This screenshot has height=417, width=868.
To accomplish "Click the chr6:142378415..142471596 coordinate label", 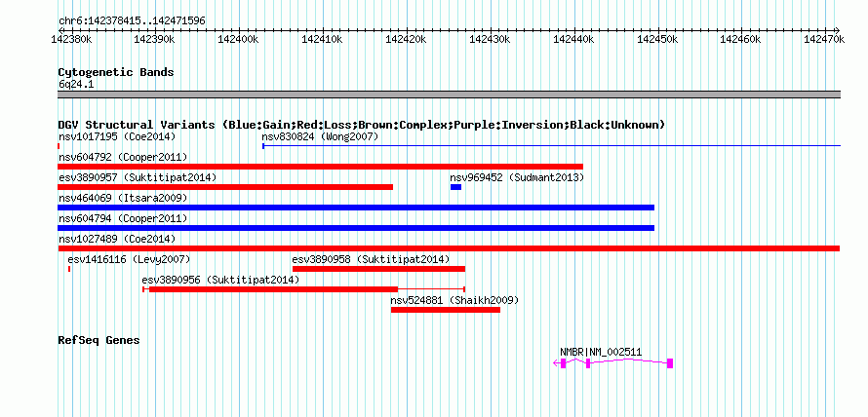I will tap(132, 21).
